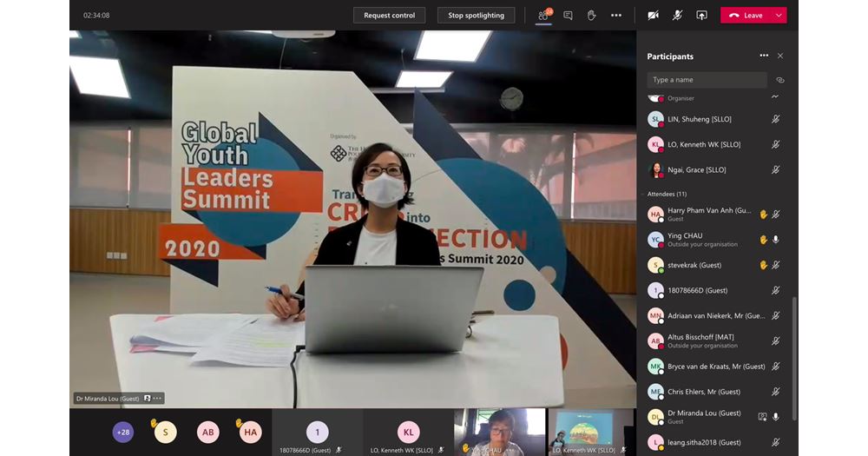
Task: Expand the +28 overflow participants bubble
Action: tap(123, 432)
